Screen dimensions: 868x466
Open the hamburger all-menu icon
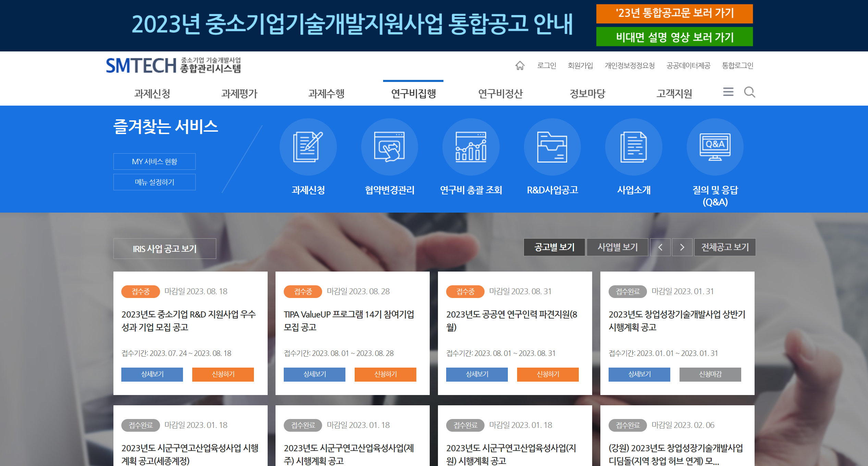point(728,92)
